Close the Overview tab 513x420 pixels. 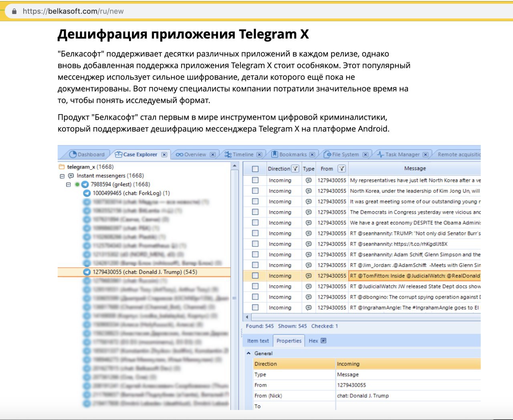tap(213, 155)
